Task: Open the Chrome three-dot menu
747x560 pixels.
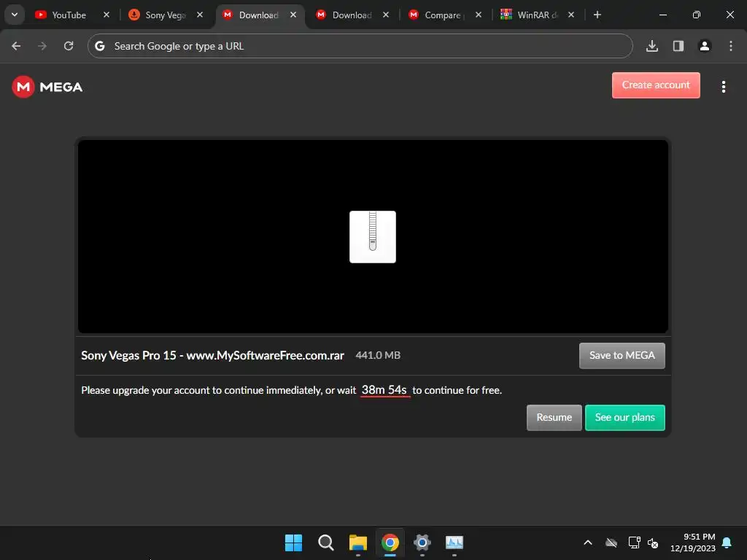Action: click(730, 46)
